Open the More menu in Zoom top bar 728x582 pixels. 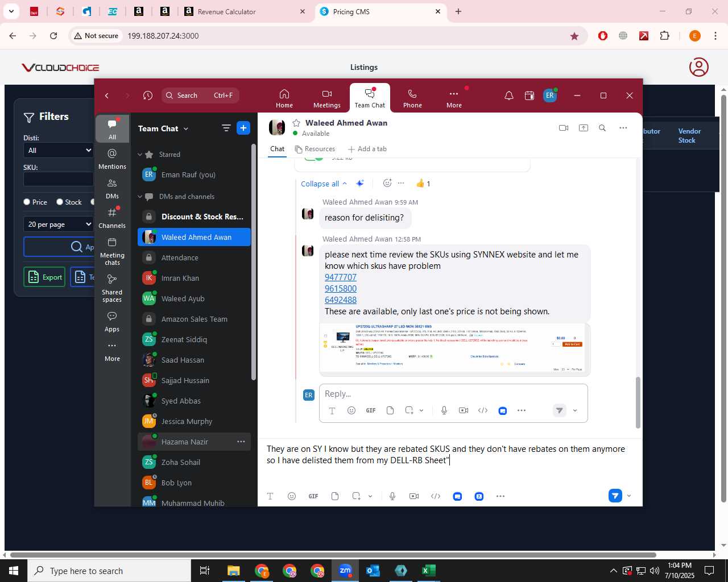[454, 98]
